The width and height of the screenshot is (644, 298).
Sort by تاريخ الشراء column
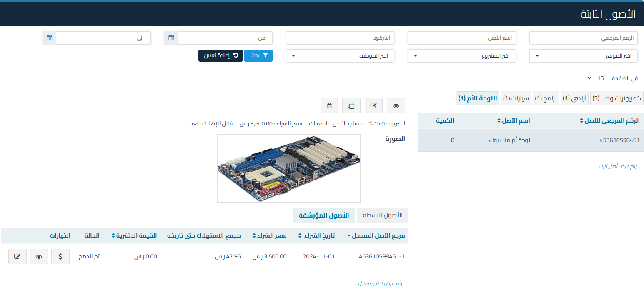[316, 236]
